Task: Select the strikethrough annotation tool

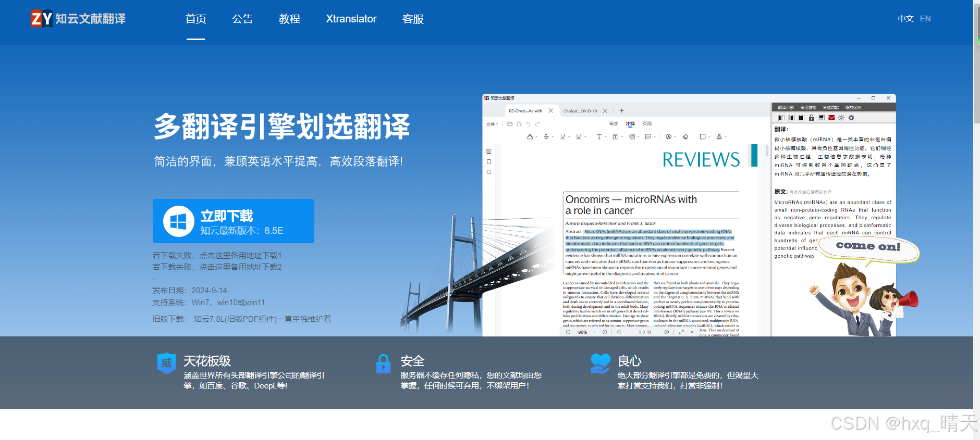Action: (x=546, y=136)
